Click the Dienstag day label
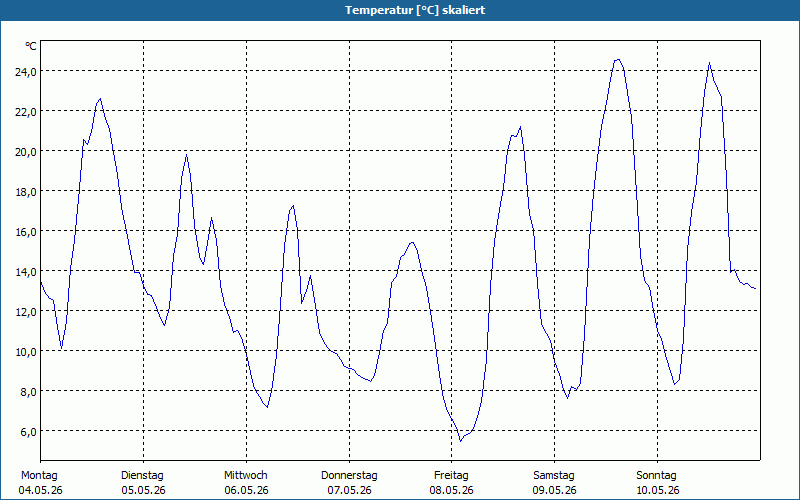 [x=142, y=476]
